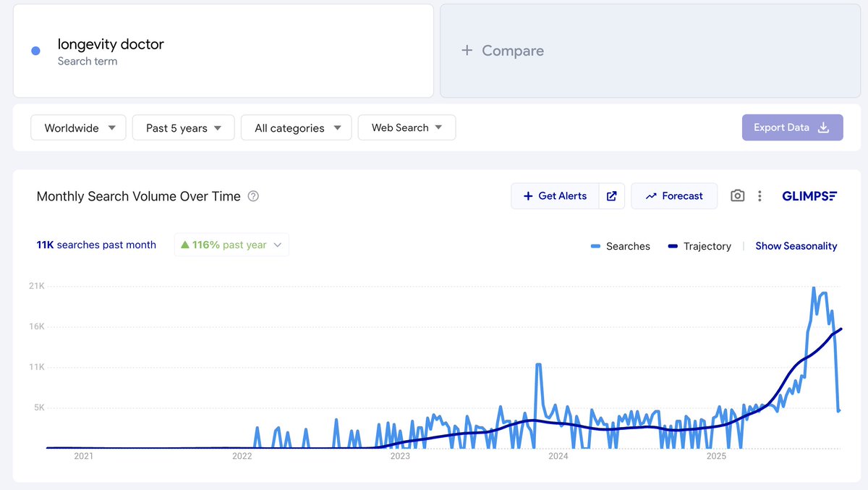This screenshot has width=868, height=490.
Task: Click the 5K y-axis label
Action: pyautogui.click(x=38, y=407)
